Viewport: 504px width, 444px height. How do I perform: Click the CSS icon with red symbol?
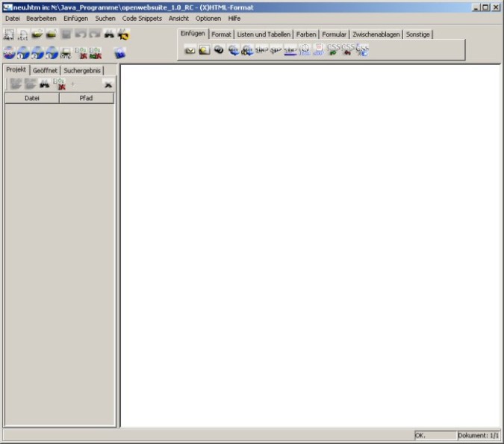coord(347,49)
